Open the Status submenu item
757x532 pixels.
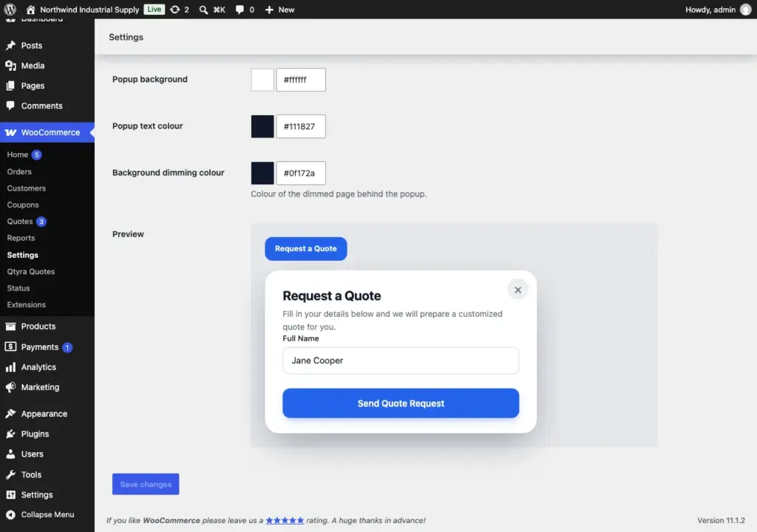[x=18, y=288]
